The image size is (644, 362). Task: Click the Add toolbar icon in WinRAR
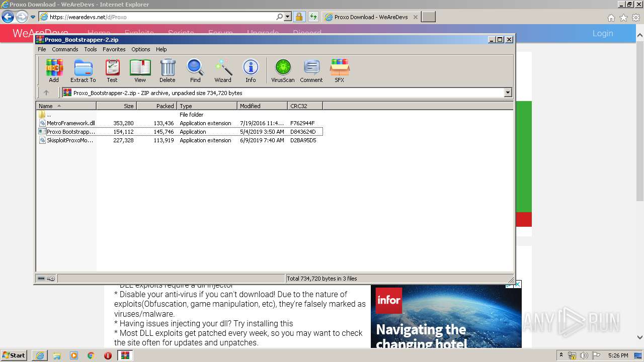[x=54, y=70]
